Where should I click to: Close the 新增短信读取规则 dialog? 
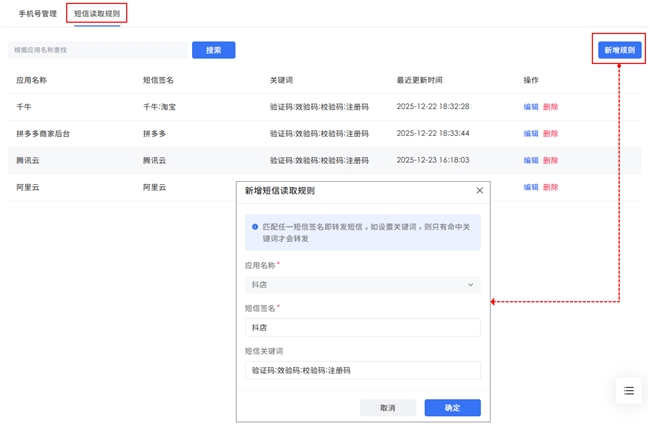click(479, 190)
